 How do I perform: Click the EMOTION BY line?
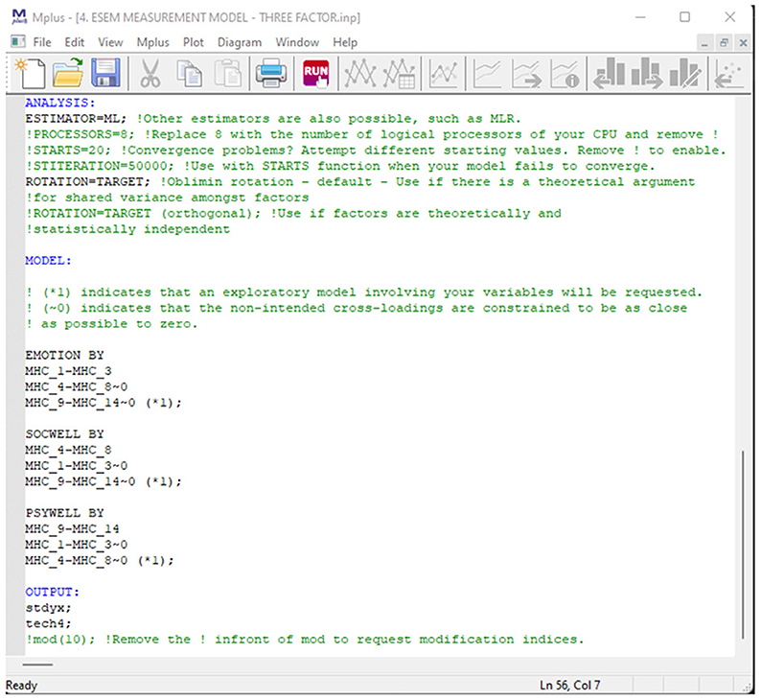(x=64, y=355)
